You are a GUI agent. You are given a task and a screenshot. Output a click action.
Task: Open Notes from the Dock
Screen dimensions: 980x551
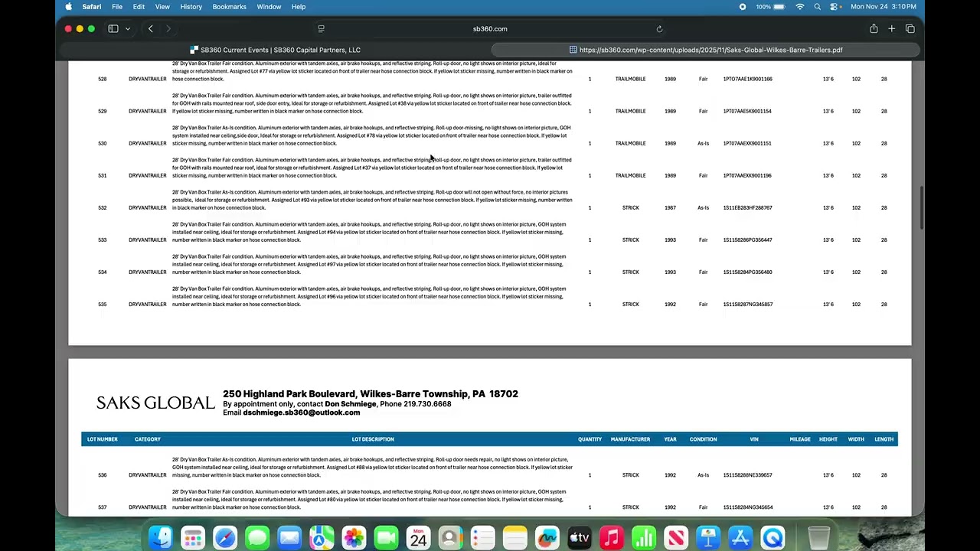point(515,538)
